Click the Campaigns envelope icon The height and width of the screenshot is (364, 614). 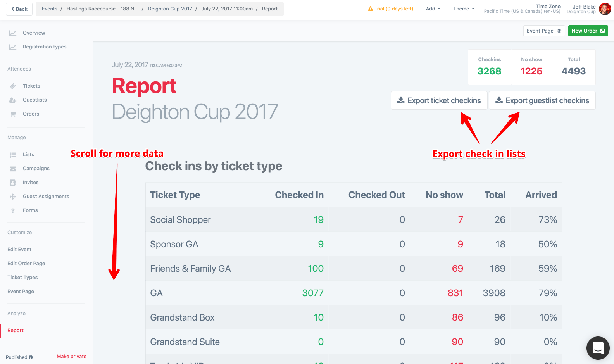click(x=13, y=169)
